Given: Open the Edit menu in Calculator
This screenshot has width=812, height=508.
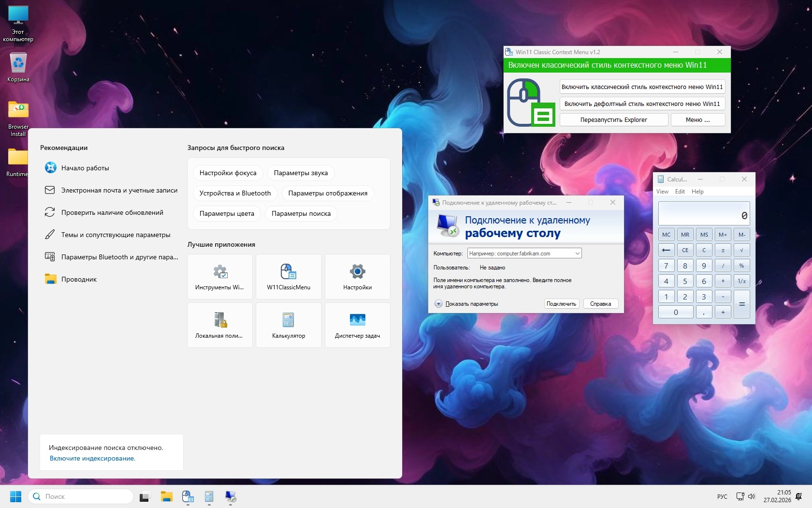Looking at the screenshot, I should 680,192.
